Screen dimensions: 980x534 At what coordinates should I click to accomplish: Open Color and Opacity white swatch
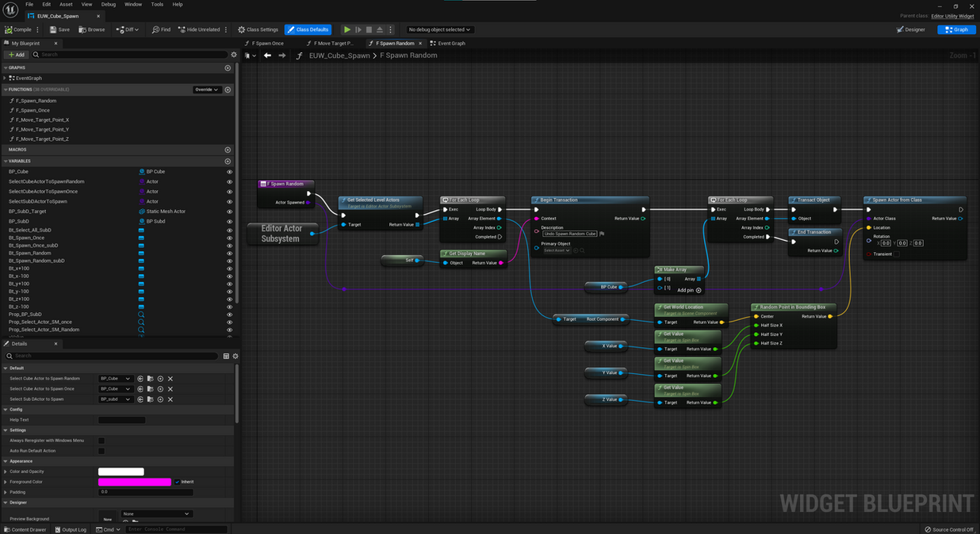click(x=121, y=471)
